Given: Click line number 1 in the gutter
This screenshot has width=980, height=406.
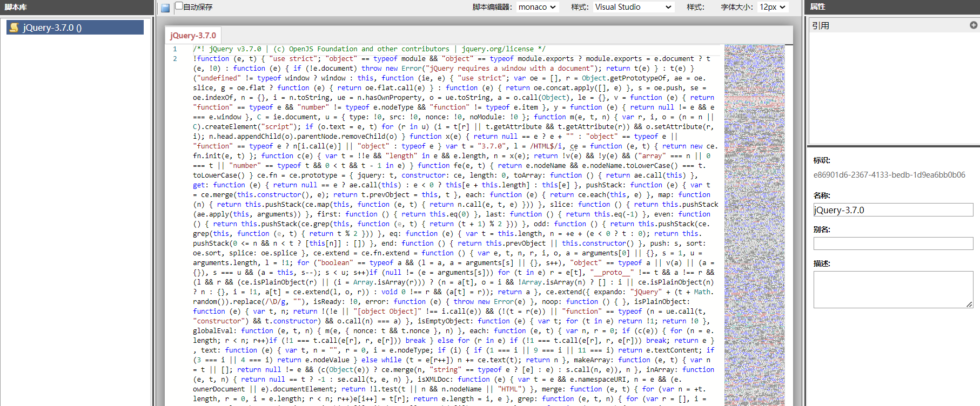Looking at the screenshot, I should (x=175, y=49).
